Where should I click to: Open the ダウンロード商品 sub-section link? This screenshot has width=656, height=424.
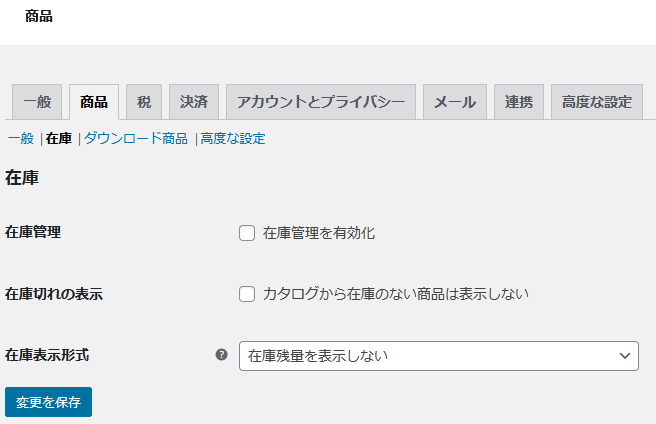pyautogui.click(x=136, y=139)
